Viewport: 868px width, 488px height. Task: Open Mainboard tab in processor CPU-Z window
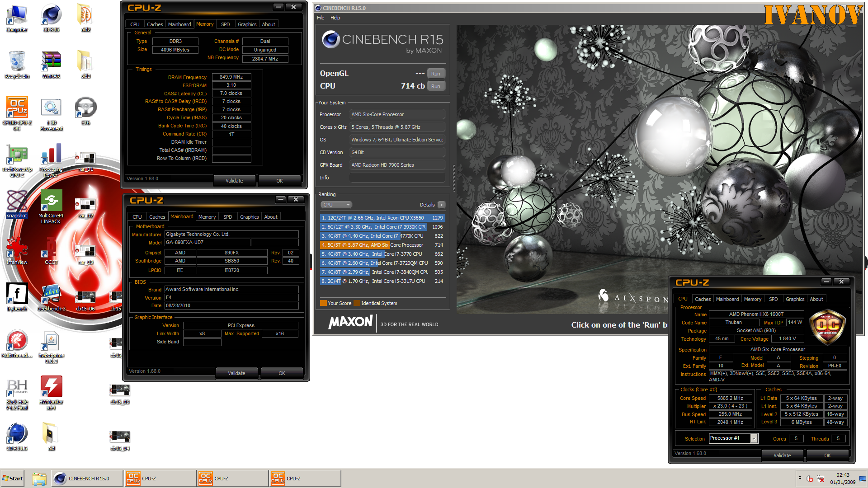coord(727,299)
